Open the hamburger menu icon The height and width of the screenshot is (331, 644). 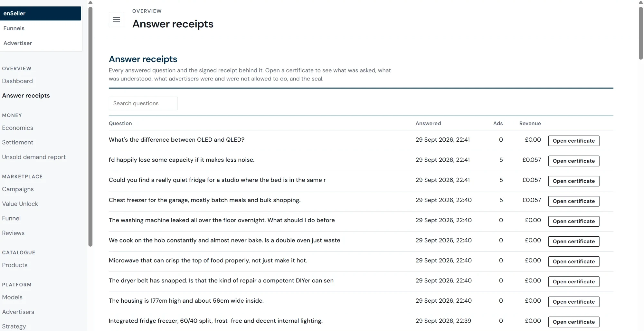[x=116, y=20]
